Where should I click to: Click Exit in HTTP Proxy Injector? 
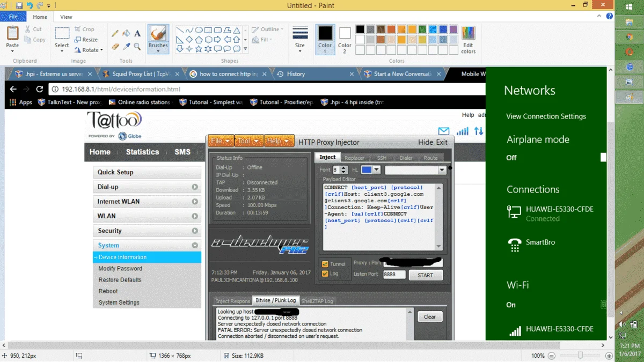pyautogui.click(x=442, y=142)
